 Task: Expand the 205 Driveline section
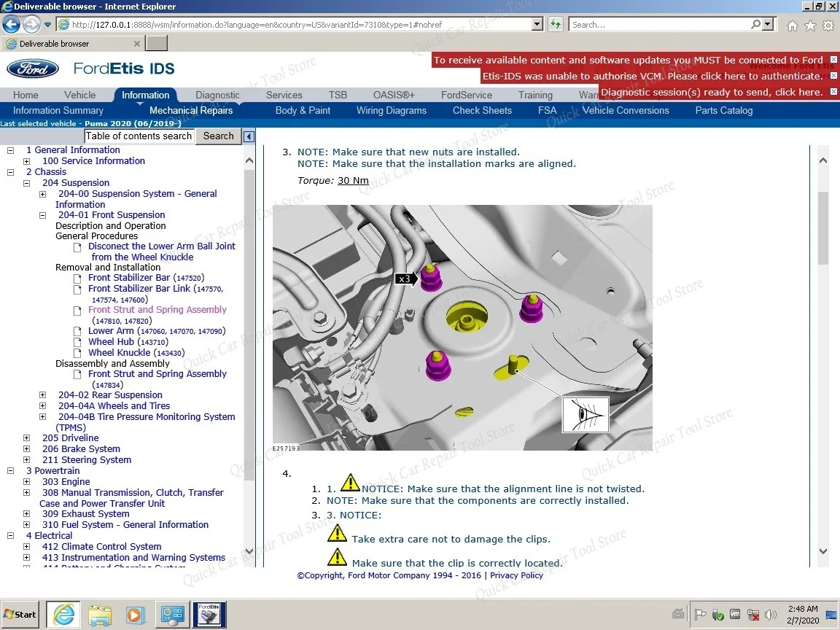[26, 437]
